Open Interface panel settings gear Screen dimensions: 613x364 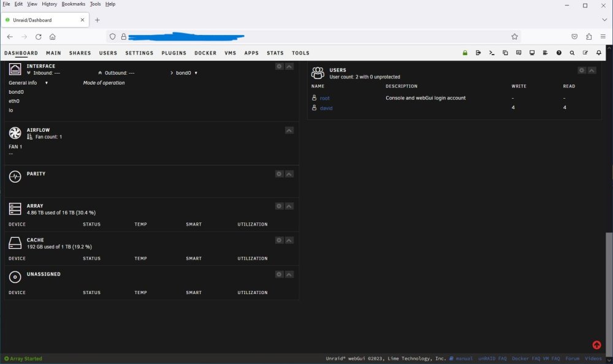[279, 66]
